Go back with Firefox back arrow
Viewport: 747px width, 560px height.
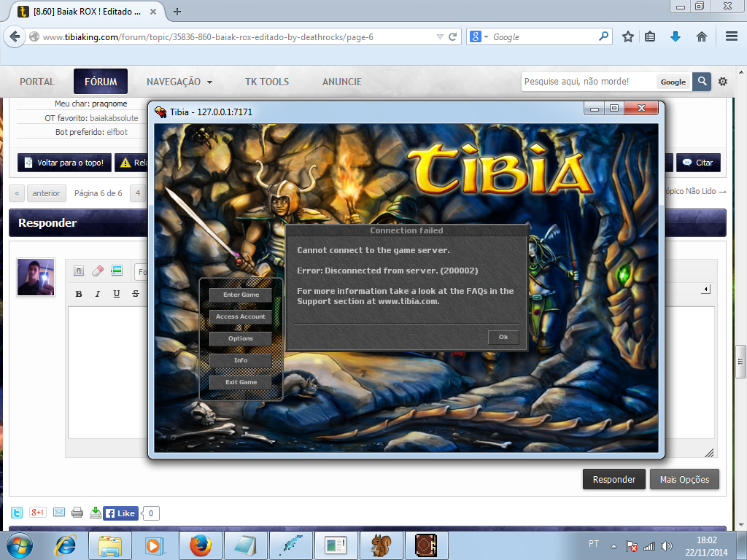(15, 36)
